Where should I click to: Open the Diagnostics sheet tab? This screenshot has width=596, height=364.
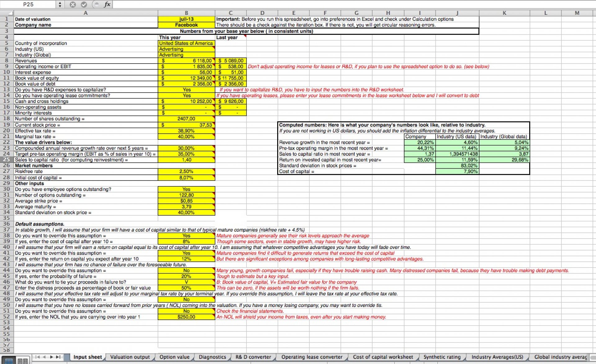coord(212,357)
